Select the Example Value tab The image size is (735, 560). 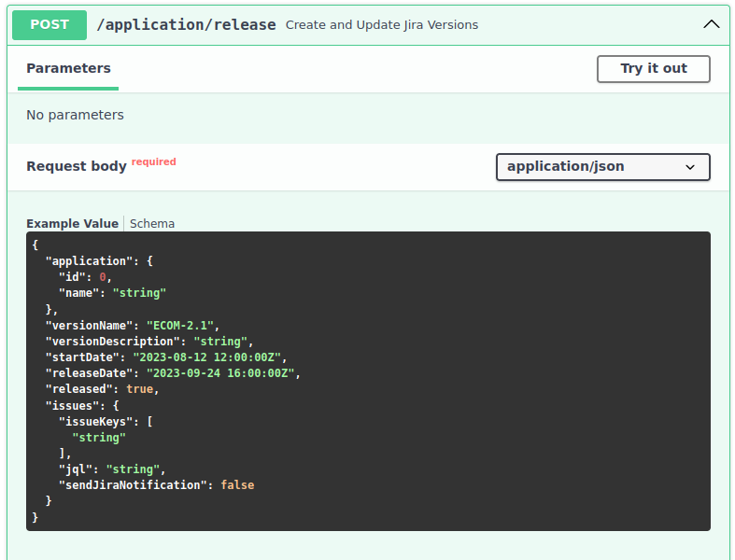72,223
